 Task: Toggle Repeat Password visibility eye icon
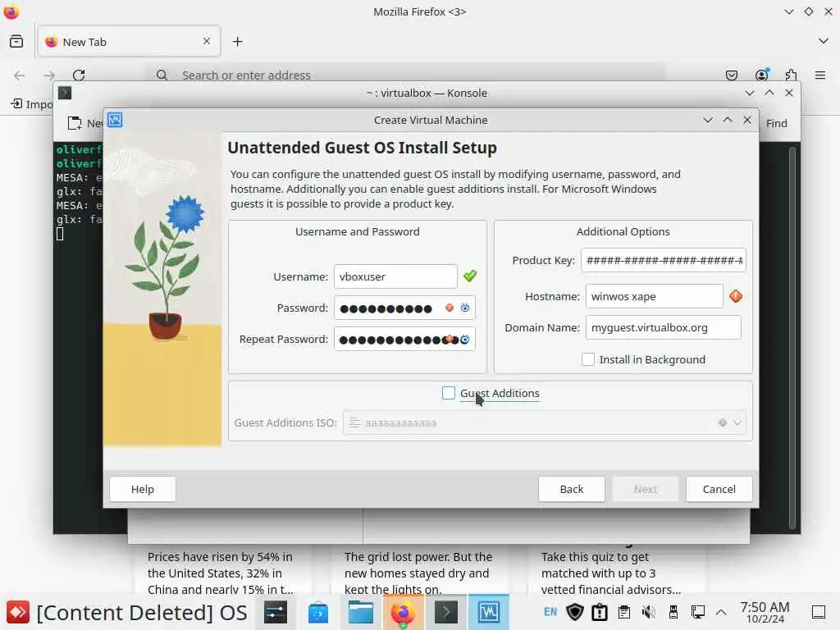pos(465,339)
